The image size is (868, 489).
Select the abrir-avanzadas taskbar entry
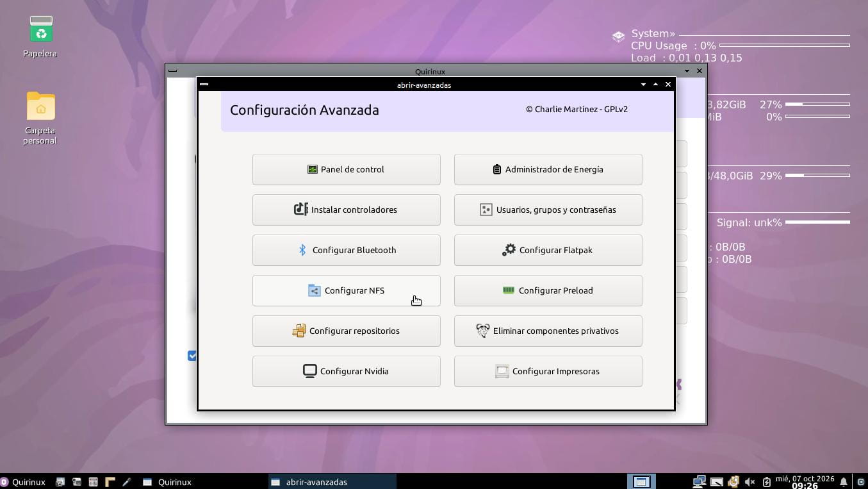(332, 482)
